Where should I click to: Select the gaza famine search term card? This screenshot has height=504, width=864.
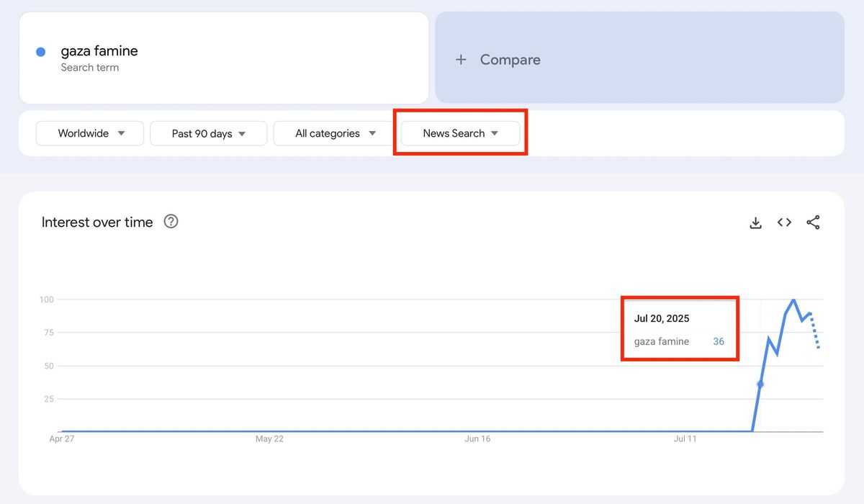223,58
